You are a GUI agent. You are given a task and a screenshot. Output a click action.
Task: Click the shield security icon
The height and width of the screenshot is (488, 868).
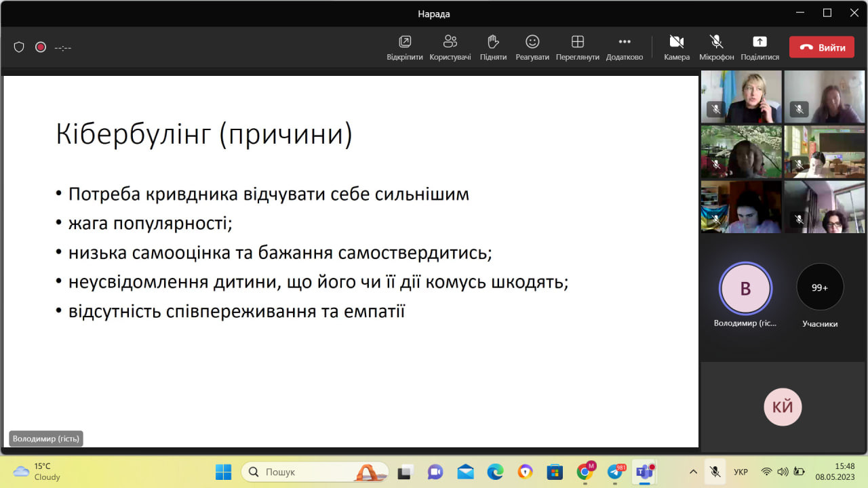19,47
